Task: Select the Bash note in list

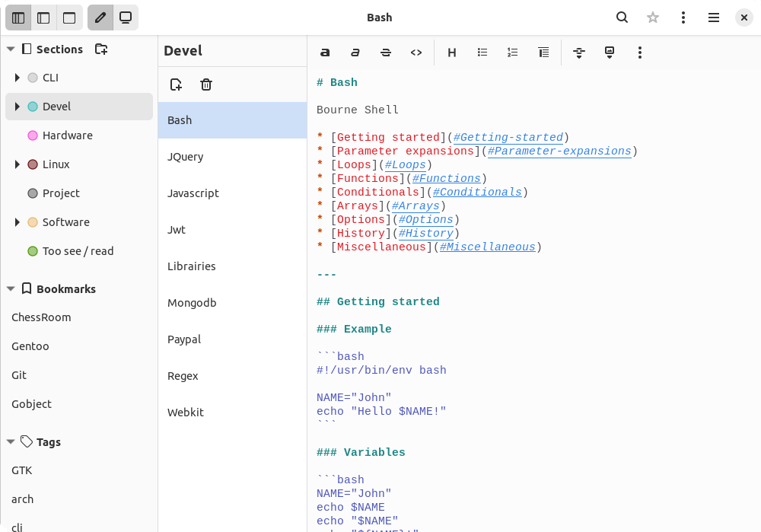Action: click(x=232, y=120)
